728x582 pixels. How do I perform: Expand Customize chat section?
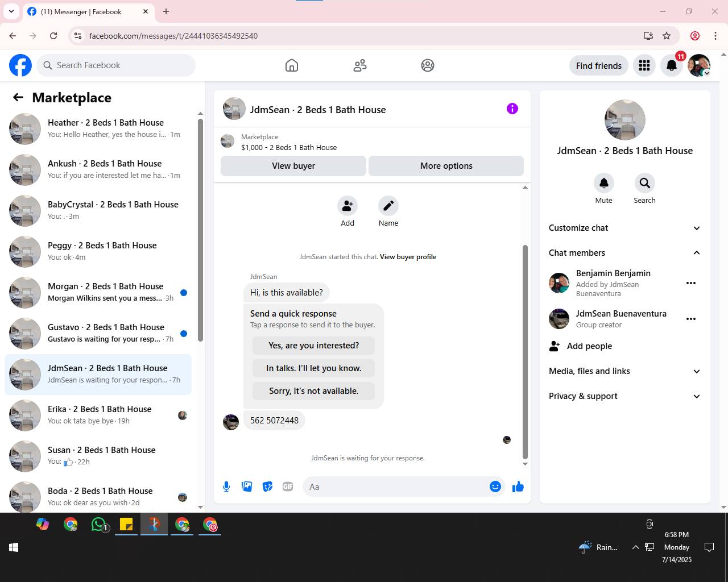(624, 228)
